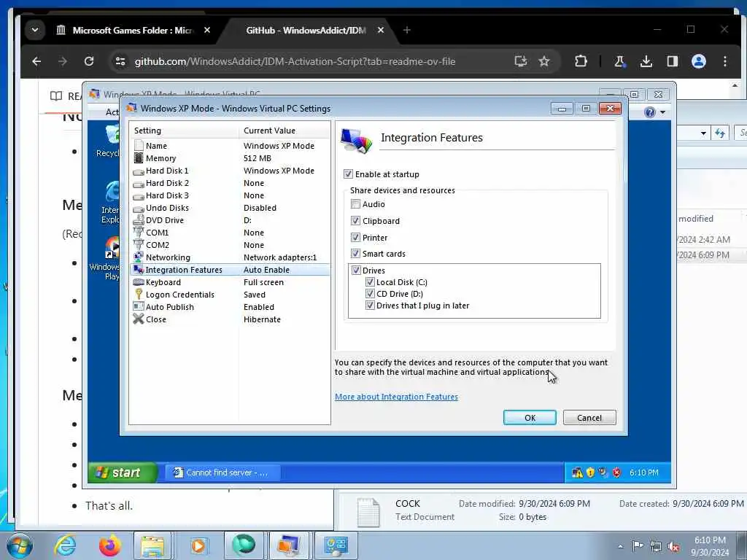This screenshot has width=747, height=560.
Task: Select the Undo Disks setting
Action: point(230,208)
